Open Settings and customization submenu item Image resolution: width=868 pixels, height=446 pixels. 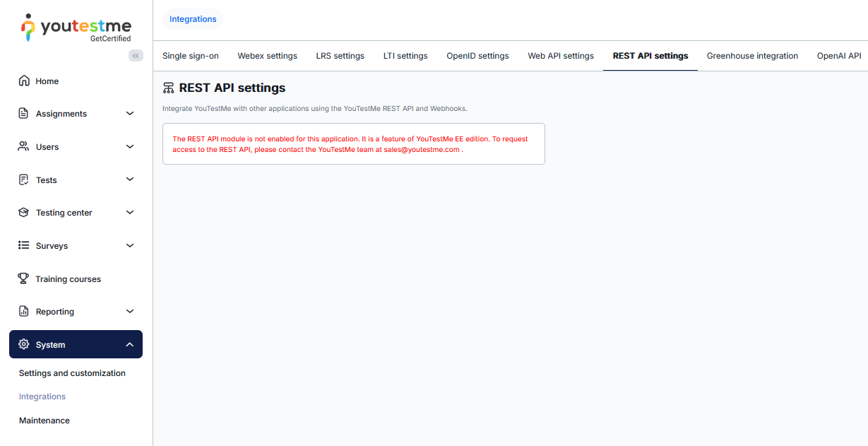(x=72, y=373)
